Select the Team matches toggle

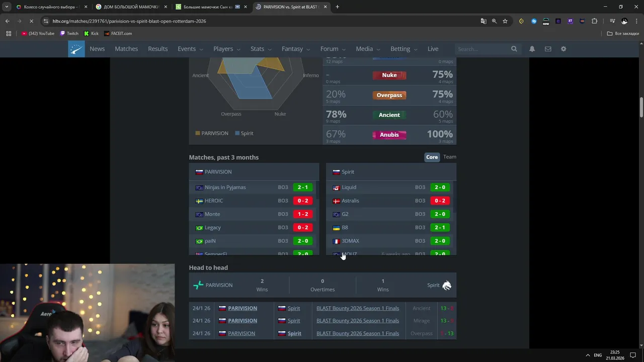coord(450,157)
